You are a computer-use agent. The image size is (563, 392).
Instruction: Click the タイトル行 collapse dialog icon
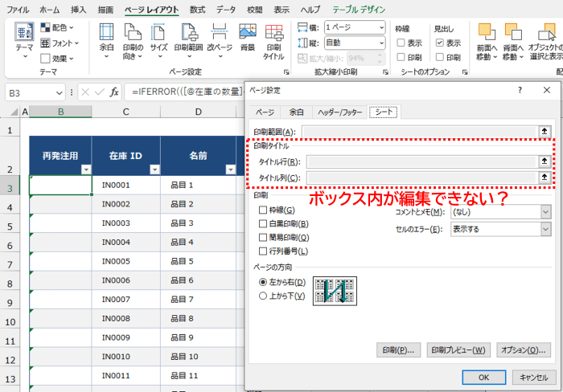click(545, 161)
